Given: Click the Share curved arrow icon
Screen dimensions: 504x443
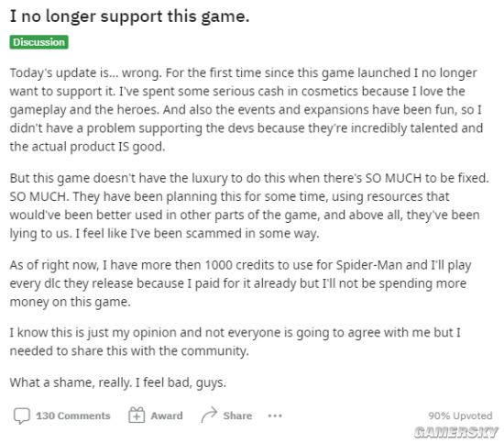Looking at the screenshot, I should (209, 415).
